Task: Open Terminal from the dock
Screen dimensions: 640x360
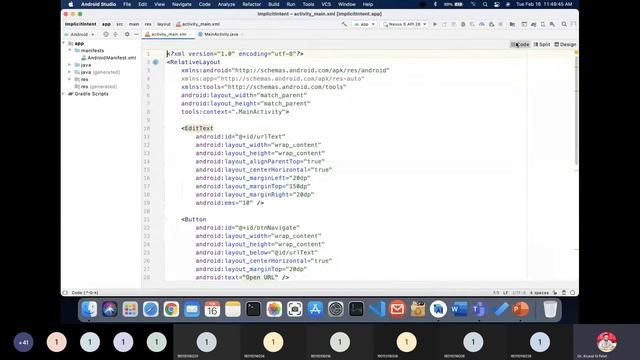Action: (253, 309)
